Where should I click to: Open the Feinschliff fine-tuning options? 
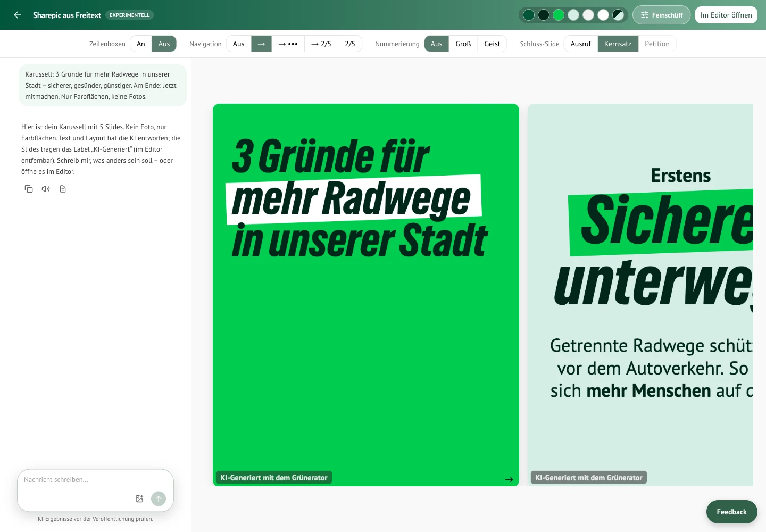point(661,15)
